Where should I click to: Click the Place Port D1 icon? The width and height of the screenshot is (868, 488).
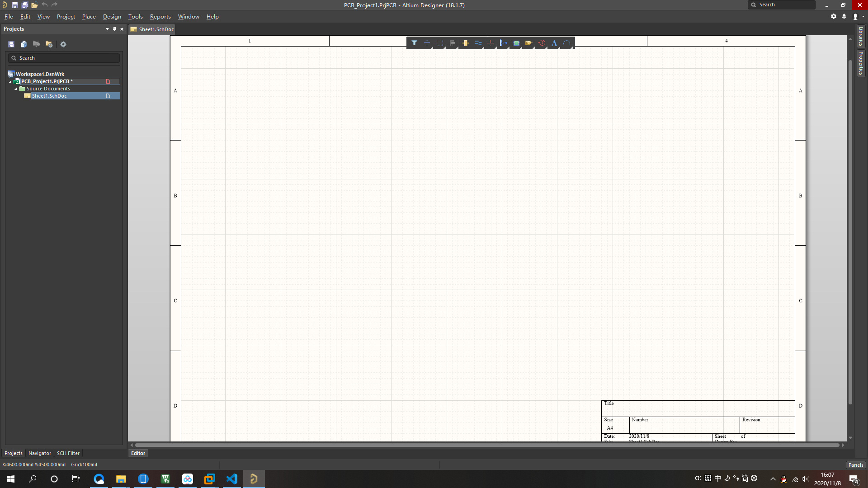click(528, 43)
